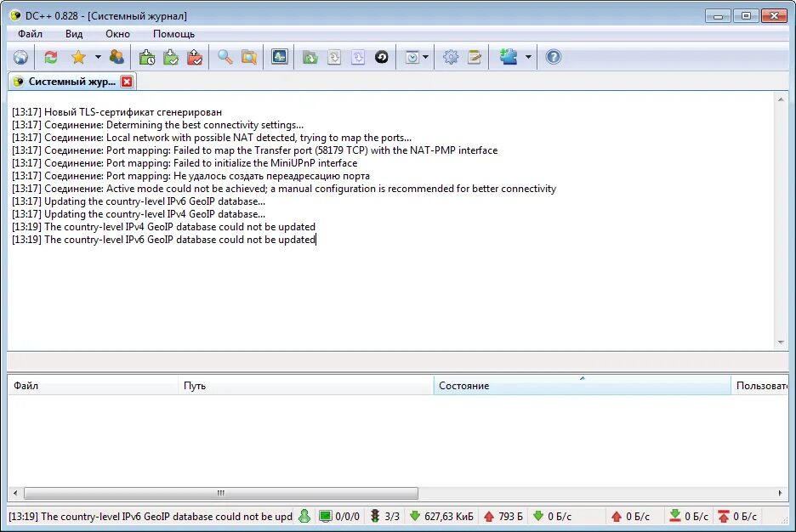Click the hubs counter 0/0/0
The height and width of the screenshot is (532, 796).
(x=347, y=517)
